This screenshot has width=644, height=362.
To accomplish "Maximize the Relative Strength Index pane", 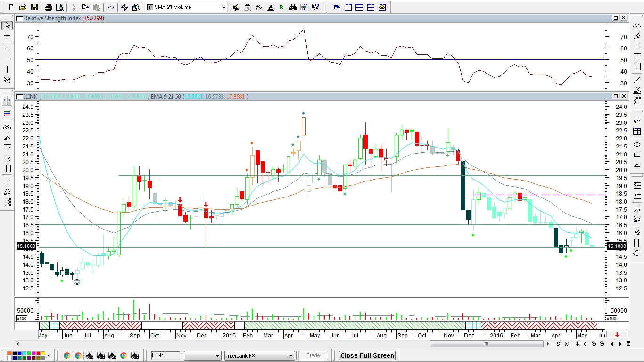I will [x=616, y=18].
